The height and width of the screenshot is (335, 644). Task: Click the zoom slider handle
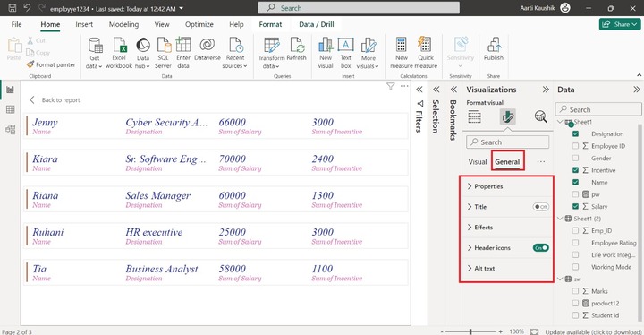(470, 331)
